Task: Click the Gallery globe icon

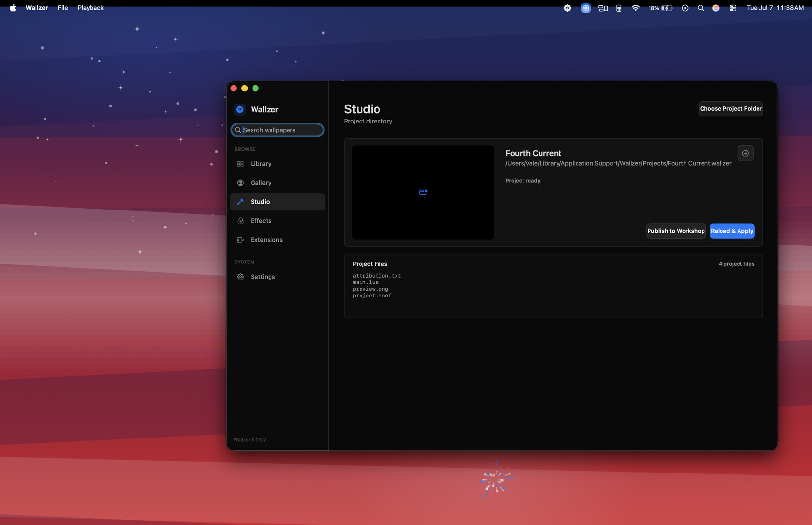Action: 240,183
